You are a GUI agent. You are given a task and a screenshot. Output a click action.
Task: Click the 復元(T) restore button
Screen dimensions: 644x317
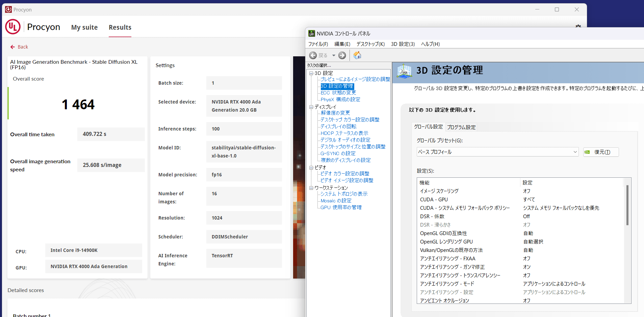click(x=601, y=152)
